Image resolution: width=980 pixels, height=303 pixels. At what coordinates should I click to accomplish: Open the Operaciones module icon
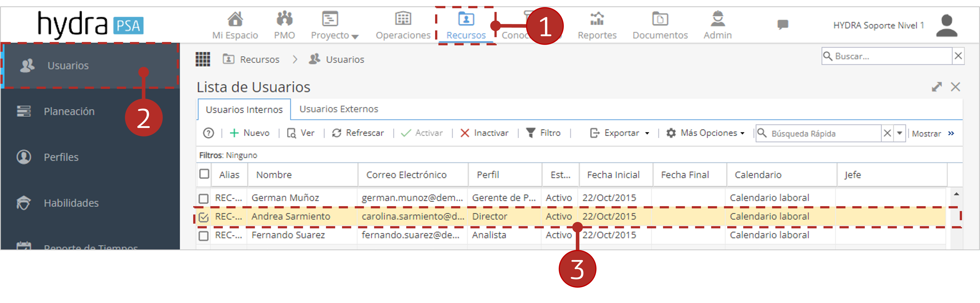coord(403,19)
